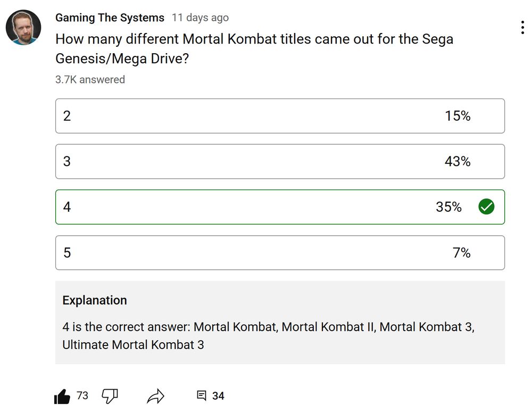Visit the Gaming The Systems channel name
The height and width of the screenshot is (413, 532).
pos(110,18)
